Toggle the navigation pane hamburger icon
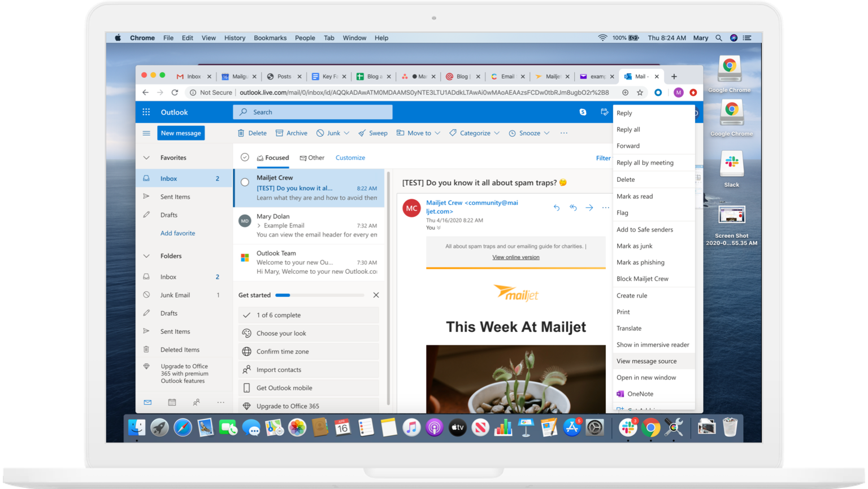This screenshot has width=868, height=489. [146, 133]
